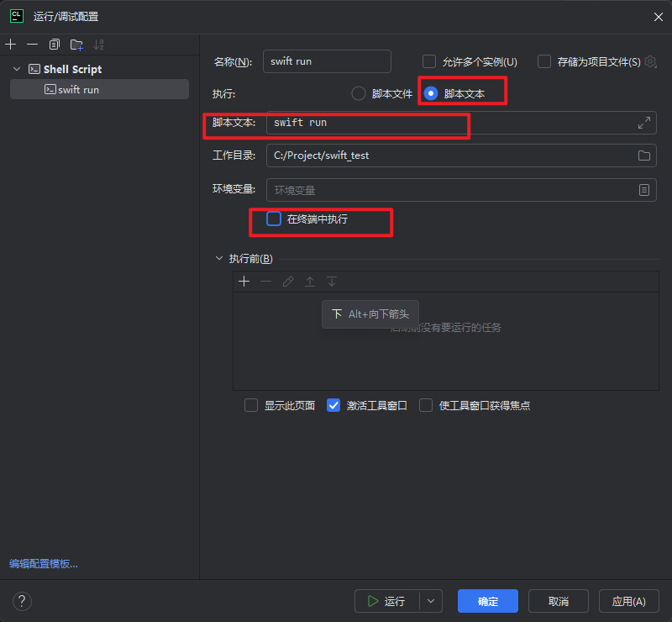Check 允许多个实例
Screen dimensions: 672x622
click(x=428, y=61)
